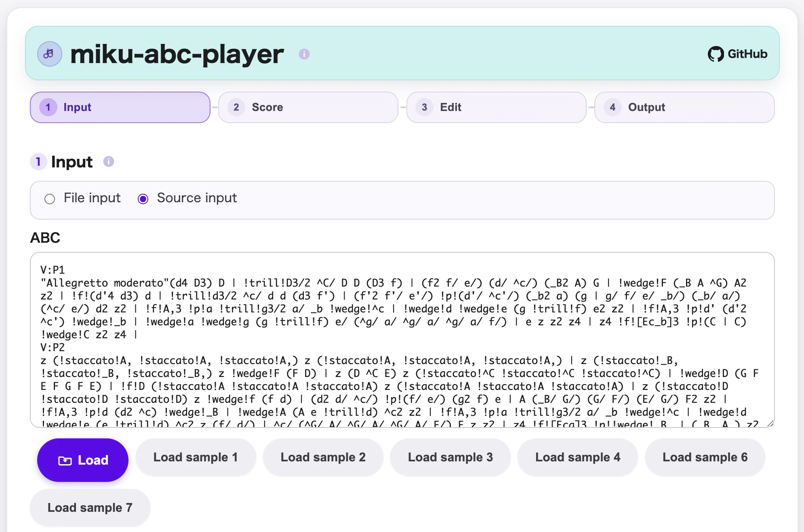The height and width of the screenshot is (532, 804).
Task: Go to the Score step tab
Action: coord(308,107)
